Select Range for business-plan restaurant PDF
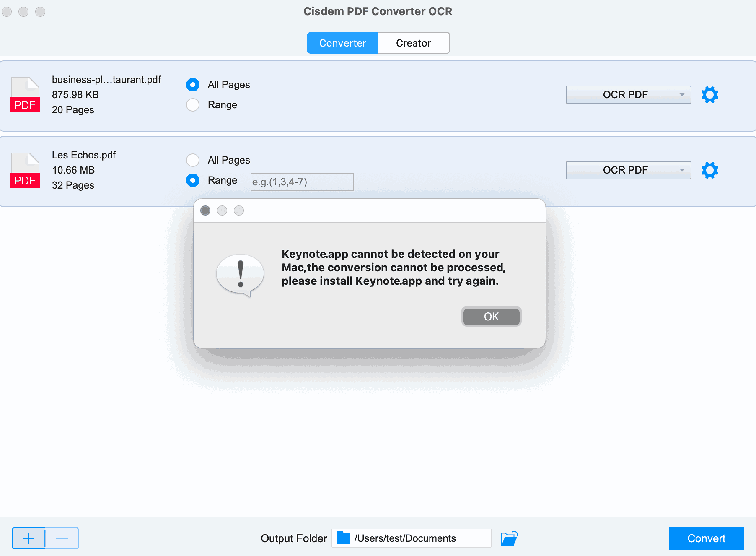This screenshot has width=756, height=556. [193, 105]
